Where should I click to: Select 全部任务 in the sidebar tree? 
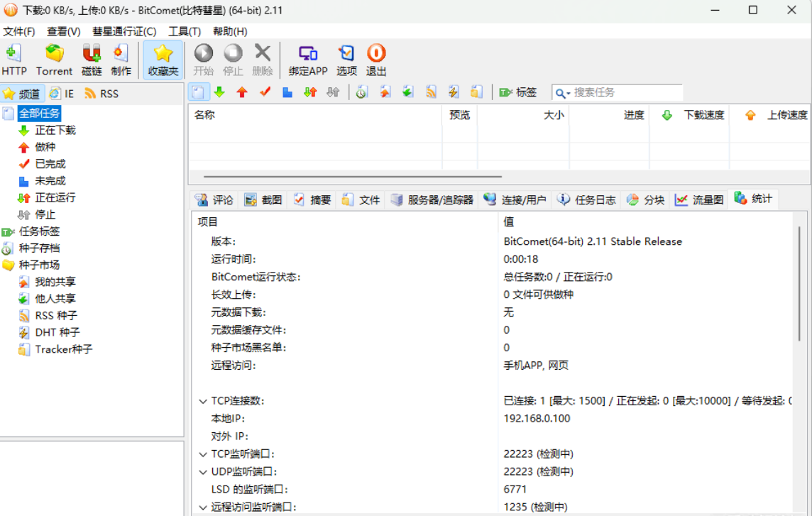click(x=39, y=114)
